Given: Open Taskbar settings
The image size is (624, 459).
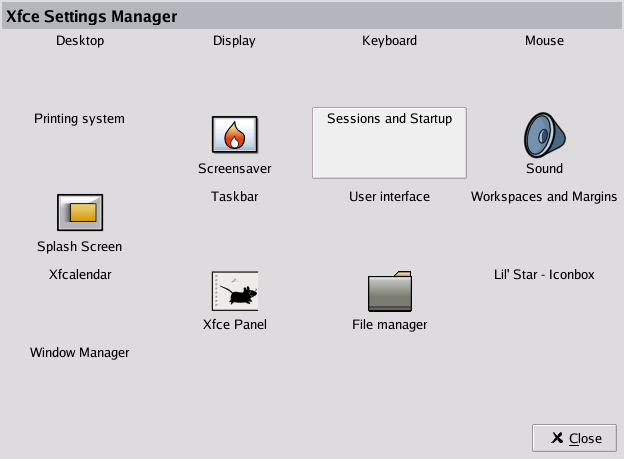Looking at the screenshot, I should (x=234, y=197).
